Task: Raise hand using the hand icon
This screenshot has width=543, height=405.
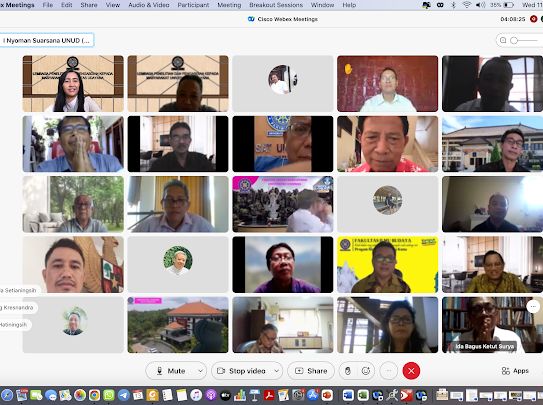Action: (x=348, y=371)
